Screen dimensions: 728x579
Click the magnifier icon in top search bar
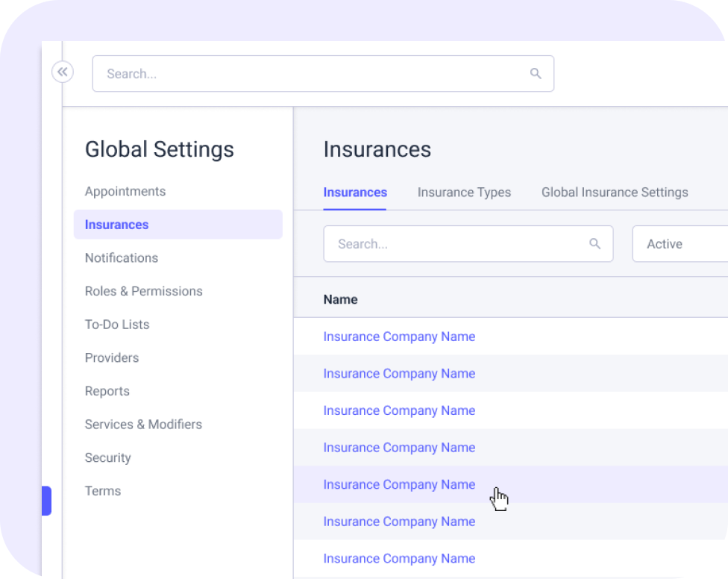click(535, 73)
